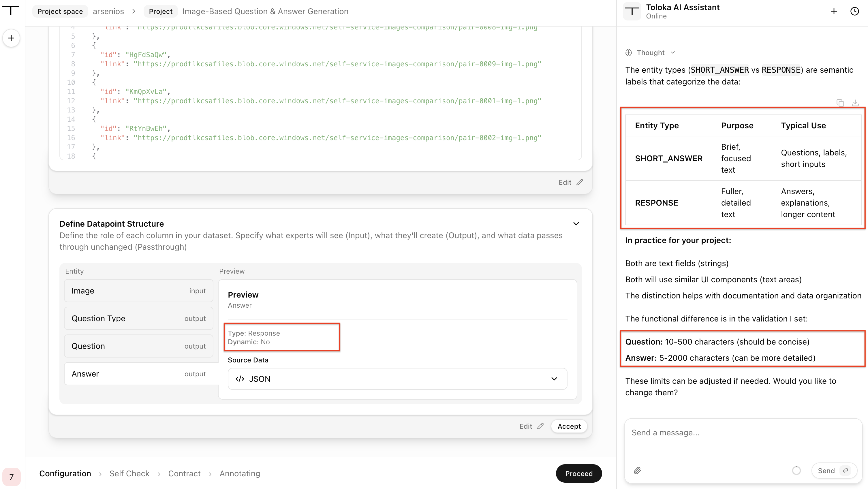Open chat history clock icon
The height and width of the screenshot is (489, 868).
[x=854, y=12]
